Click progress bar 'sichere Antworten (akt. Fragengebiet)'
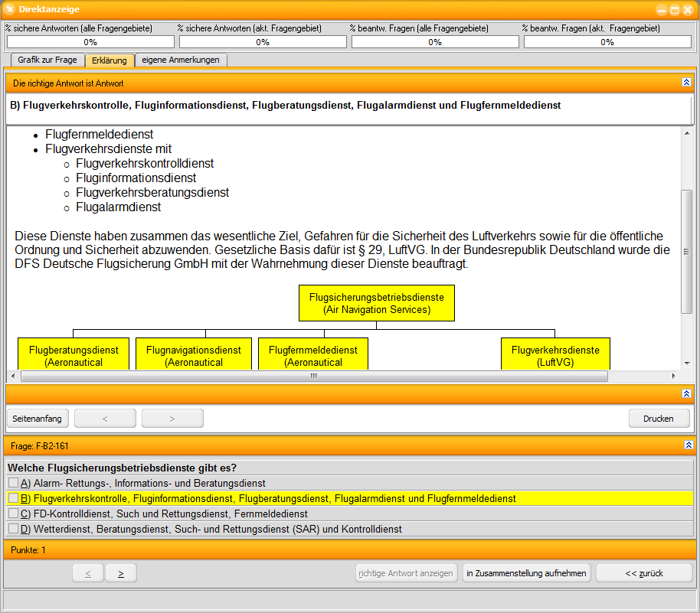Viewport: 700px width, 613px height. [263, 42]
